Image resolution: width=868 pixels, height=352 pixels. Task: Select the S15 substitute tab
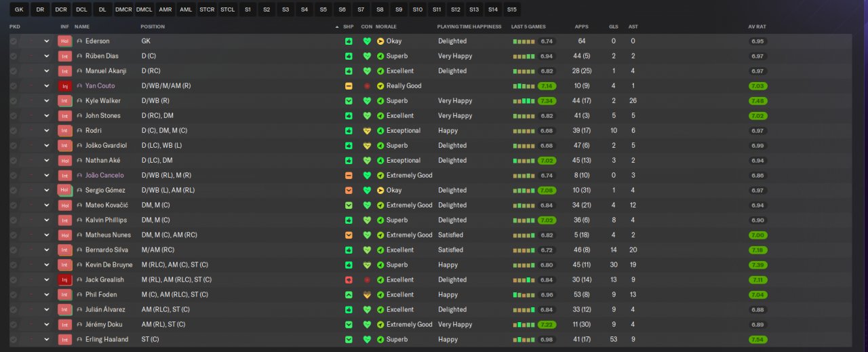point(511,9)
